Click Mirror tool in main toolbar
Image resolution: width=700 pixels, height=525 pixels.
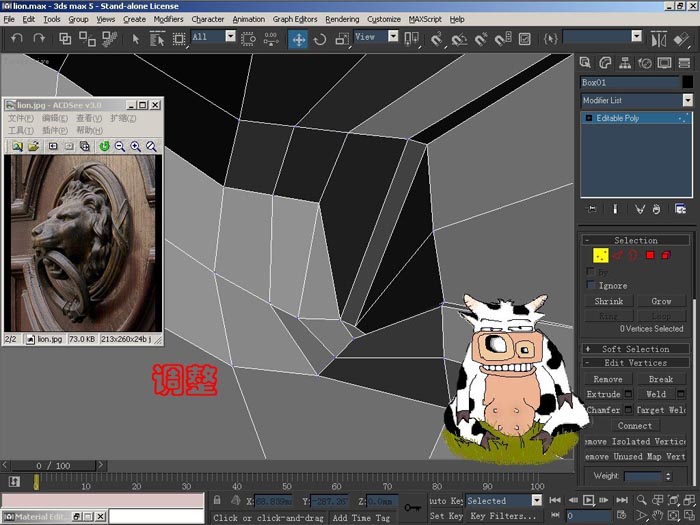click(x=658, y=39)
